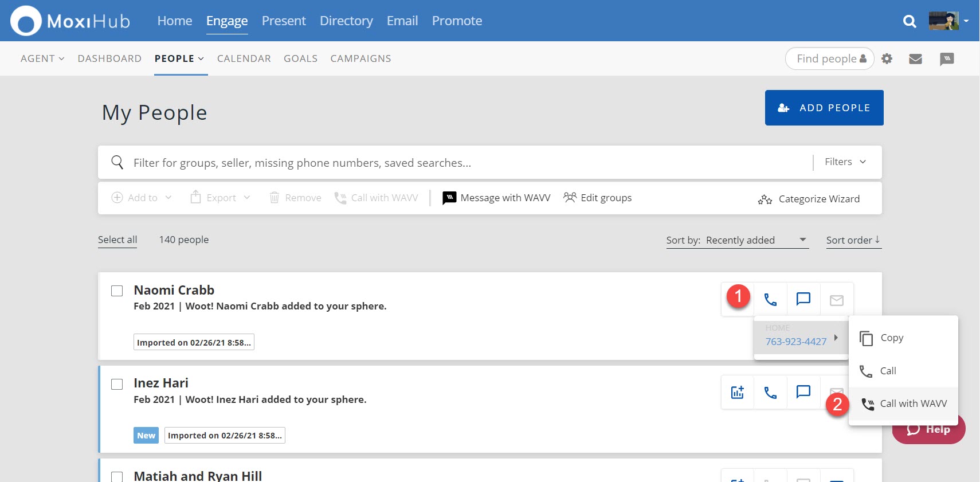
Task: Click Naomi Crabb's phone icon
Action: (x=770, y=299)
